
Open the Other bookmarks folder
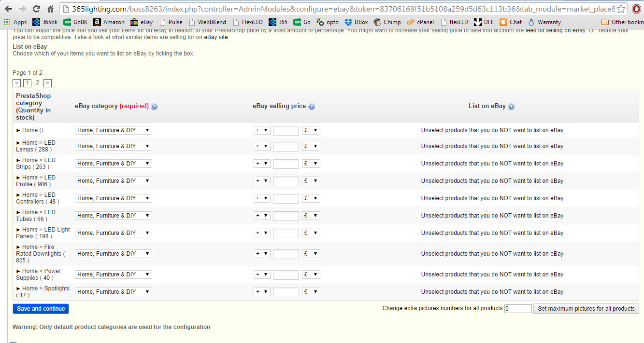tap(622, 22)
